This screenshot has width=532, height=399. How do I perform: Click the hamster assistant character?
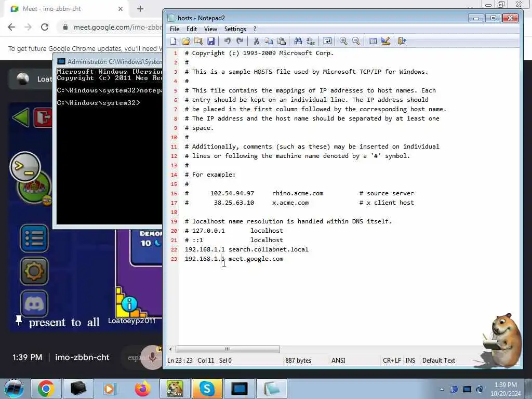(x=501, y=340)
